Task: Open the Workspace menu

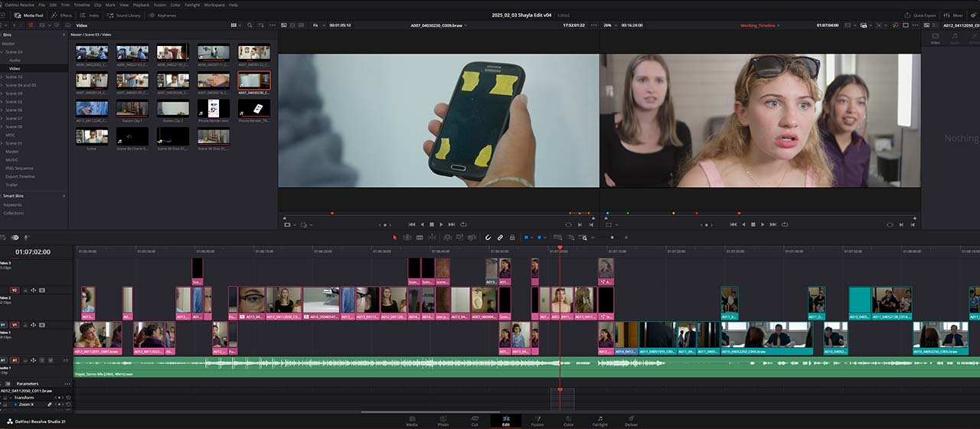Action: point(214,5)
